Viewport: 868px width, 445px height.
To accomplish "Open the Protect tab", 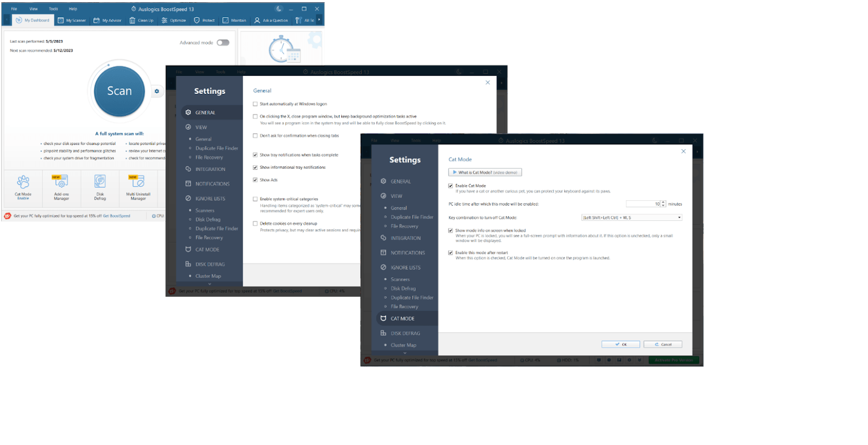I will pyautogui.click(x=205, y=20).
